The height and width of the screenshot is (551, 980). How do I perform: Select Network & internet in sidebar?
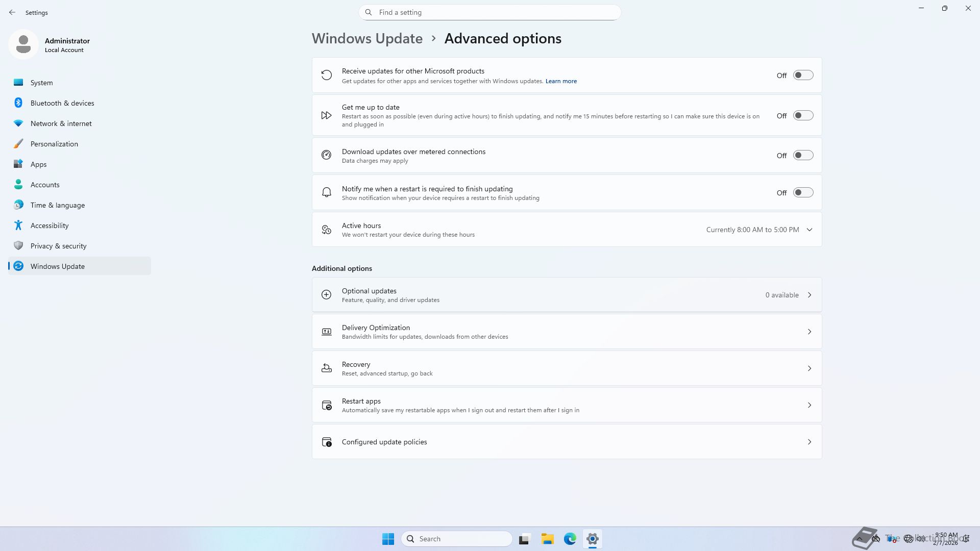click(61, 123)
